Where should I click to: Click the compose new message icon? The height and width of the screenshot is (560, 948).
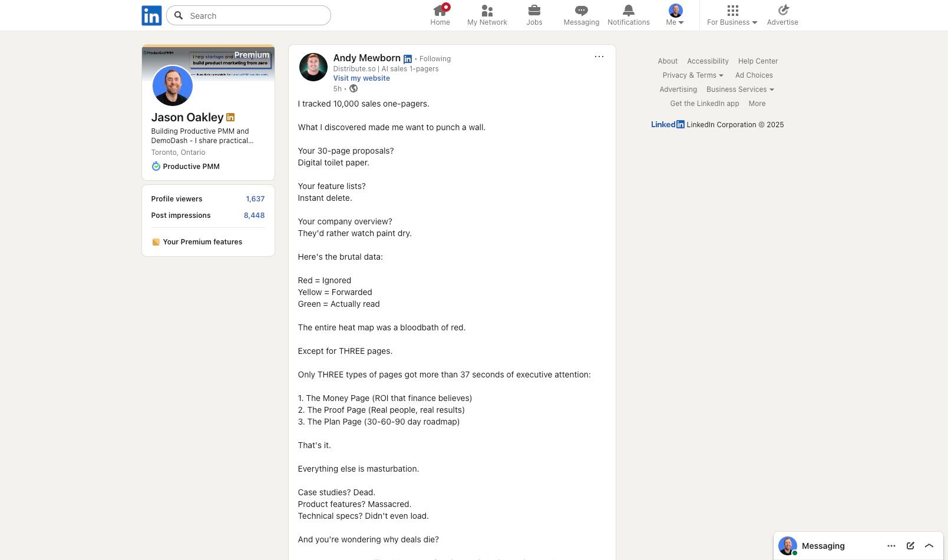(x=910, y=546)
